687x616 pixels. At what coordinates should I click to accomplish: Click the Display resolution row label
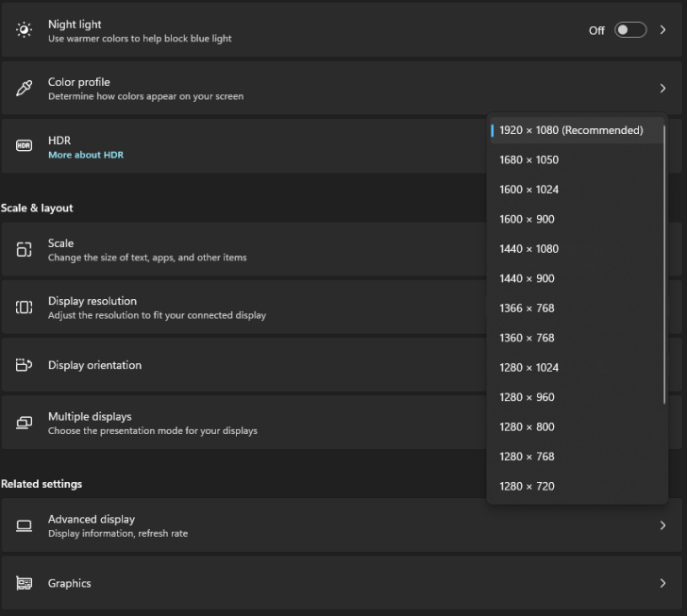[92, 301]
